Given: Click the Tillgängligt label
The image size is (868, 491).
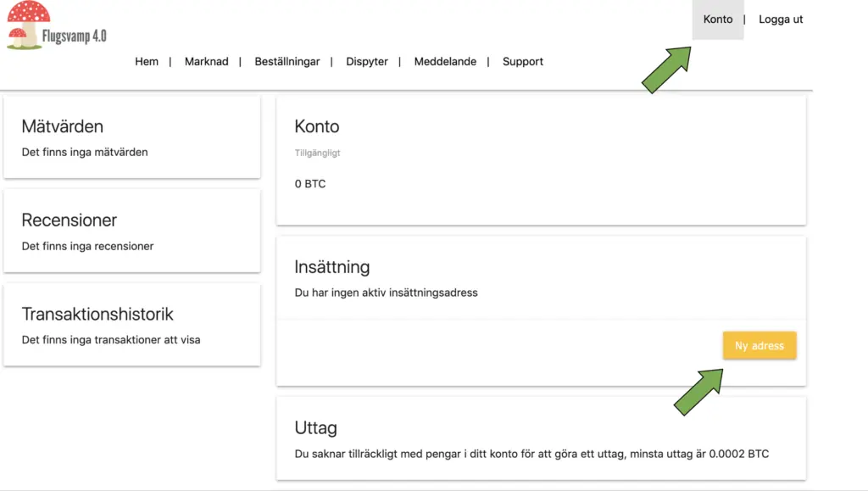Looking at the screenshot, I should tap(317, 153).
